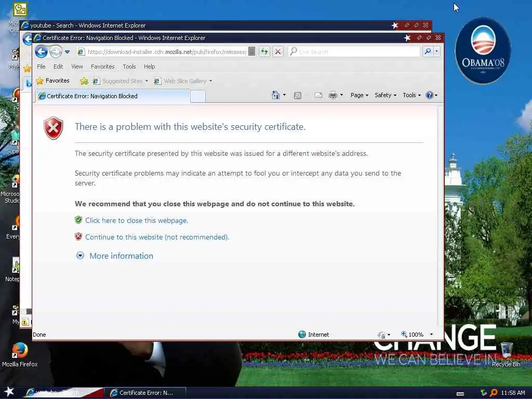Click the Obama '08 desktop gadget
This screenshot has height=399, width=532.
coord(483,50)
